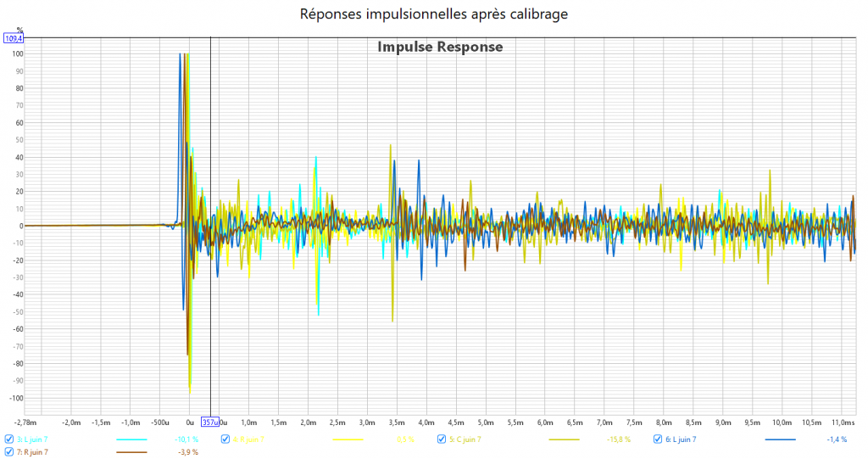Click the % unit label above the Y axis
The width and height of the screenshot is (868, 459).
19,30
